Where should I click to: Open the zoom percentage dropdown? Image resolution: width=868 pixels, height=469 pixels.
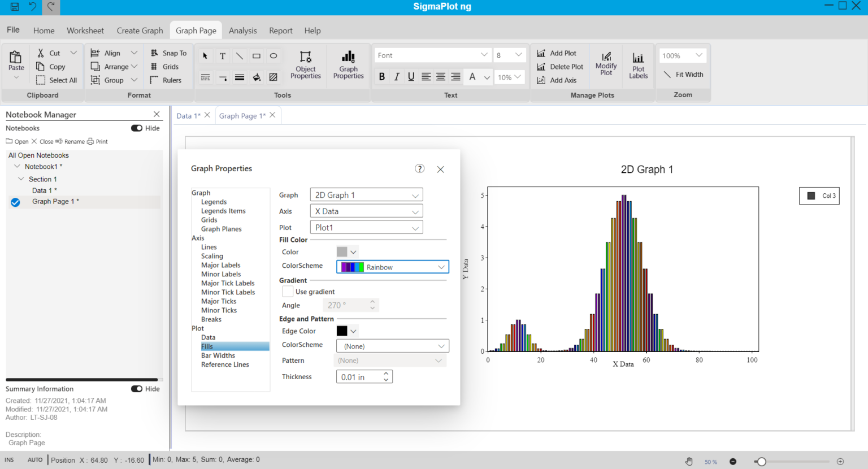(x=682, y=55)
